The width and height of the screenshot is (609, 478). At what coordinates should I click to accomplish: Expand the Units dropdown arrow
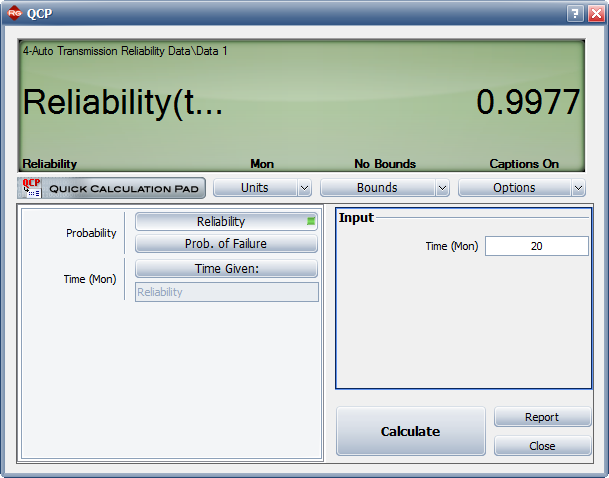point(304,188)
